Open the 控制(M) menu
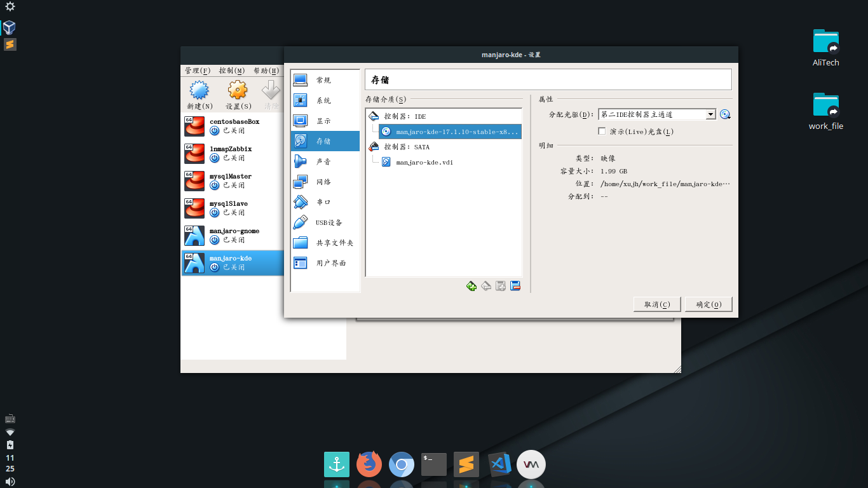The image size is (868, 488). tap(232, 71)
